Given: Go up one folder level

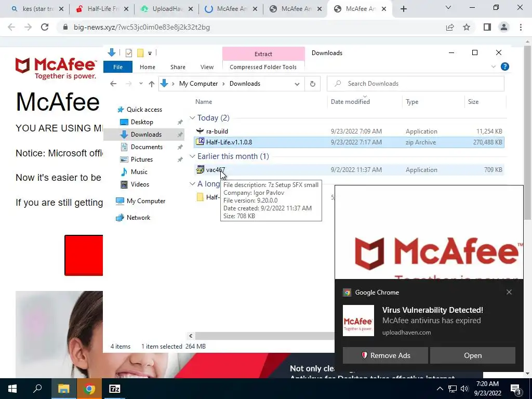Looking at the screenshot, I should coord(151,84).
